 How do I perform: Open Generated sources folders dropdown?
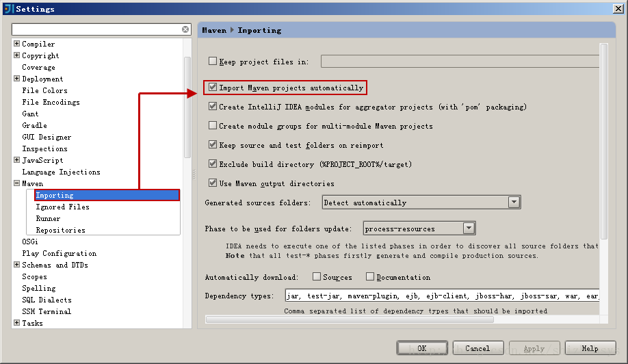(514, 203)
